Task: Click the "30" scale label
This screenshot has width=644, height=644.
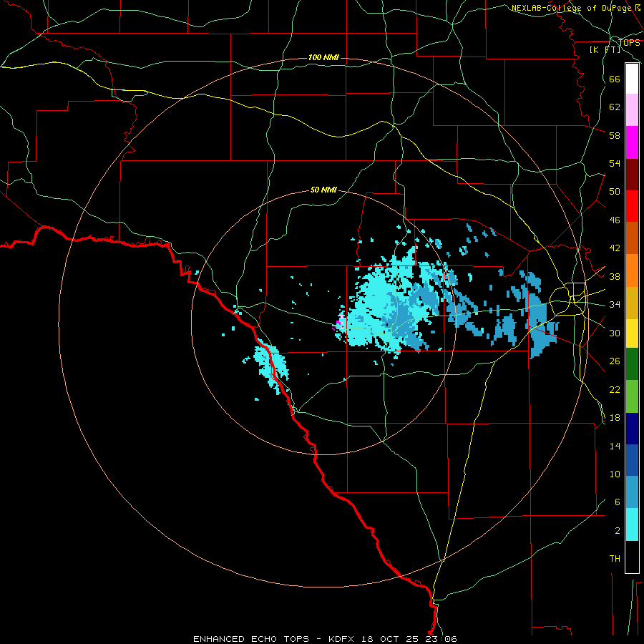Action: (x=615, y=333)
